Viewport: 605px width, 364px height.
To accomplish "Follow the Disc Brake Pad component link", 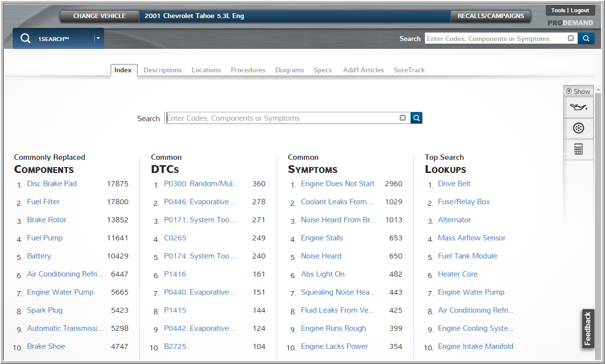I will (52, 183).
